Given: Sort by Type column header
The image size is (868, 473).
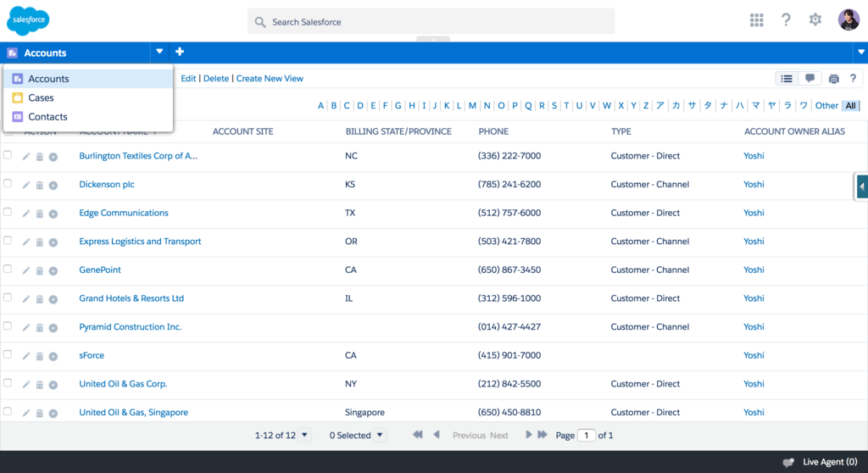Looking at the screenshot, I should 621,131.
